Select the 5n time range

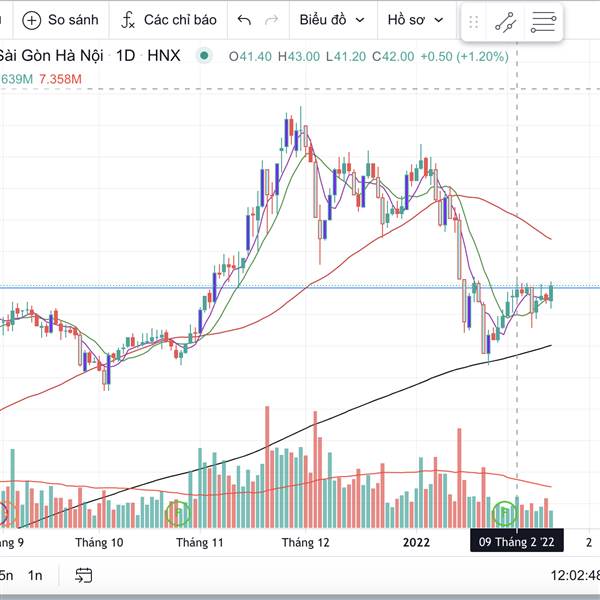(6, 575)
